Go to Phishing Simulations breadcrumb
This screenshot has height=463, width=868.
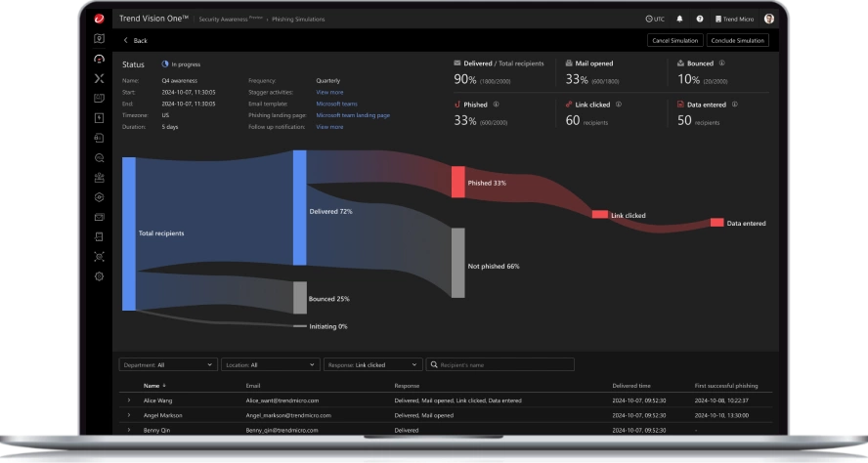point(298,19)
